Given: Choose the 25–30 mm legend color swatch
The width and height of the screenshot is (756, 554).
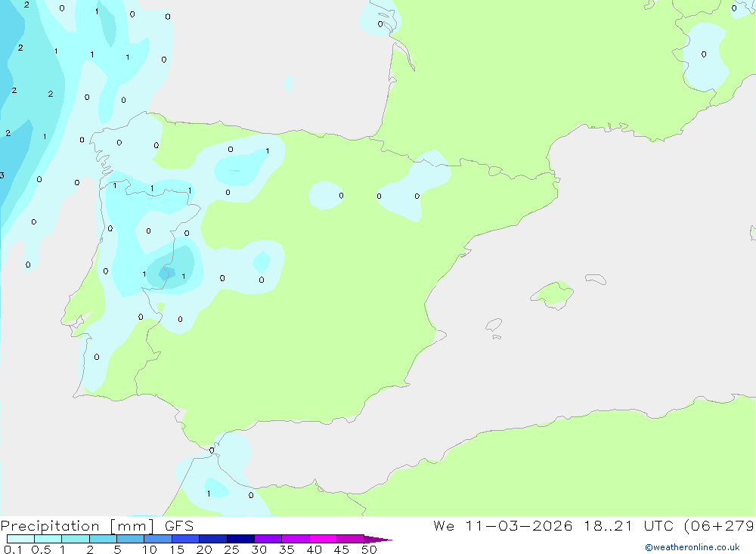Looking at the screenshot, I should [240, 539].
